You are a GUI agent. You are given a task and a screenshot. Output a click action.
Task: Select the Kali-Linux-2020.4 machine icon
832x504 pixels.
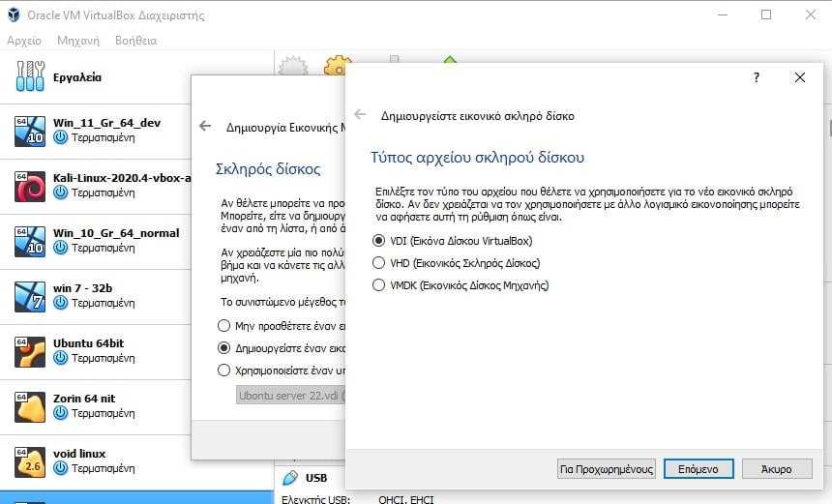click(30, 186)
